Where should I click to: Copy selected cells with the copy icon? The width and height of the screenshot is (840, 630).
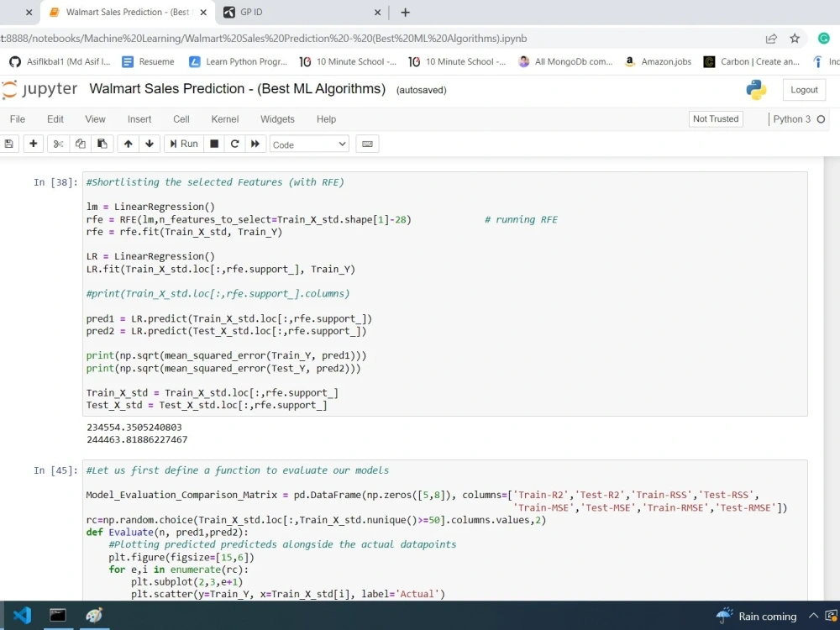[80, 144]
